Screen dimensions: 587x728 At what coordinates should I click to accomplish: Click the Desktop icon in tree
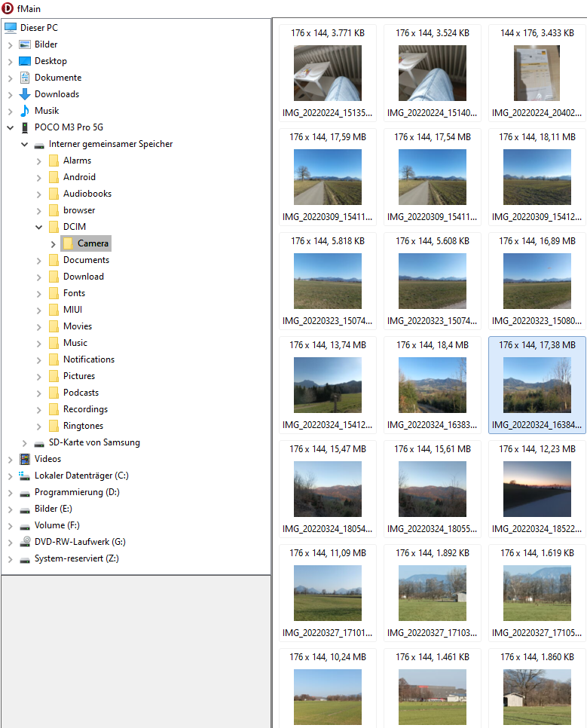point(25,61)
